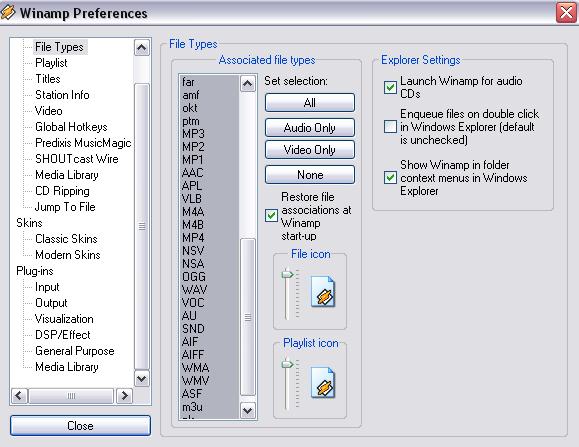Click the tree vertical scrollbar thumb
The width and height of the screenshot is (579, 447).
pos(142,226)
